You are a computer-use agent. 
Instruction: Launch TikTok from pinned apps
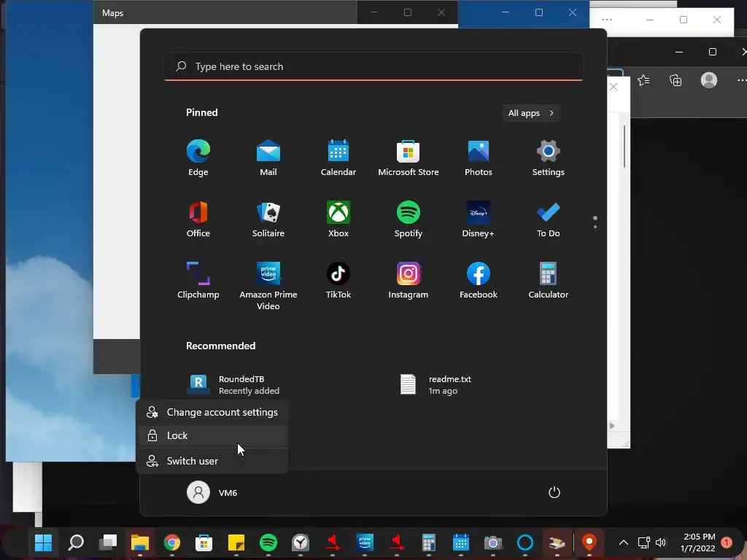pyautogui.click(x=338, y=281)
